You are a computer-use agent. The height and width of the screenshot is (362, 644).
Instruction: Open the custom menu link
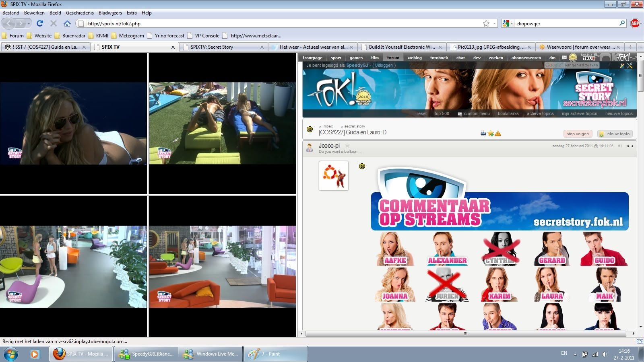click(474, 114)
